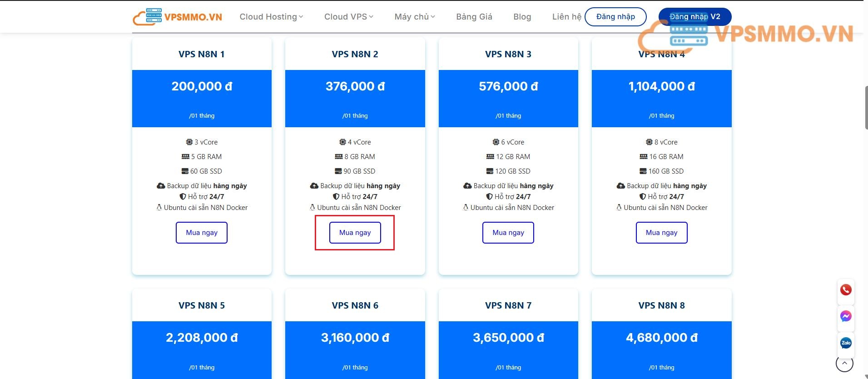Screen dimensions: 868x379
Task: Click the RAM icon in VPS N8N 2
Action: pos(339,157)
